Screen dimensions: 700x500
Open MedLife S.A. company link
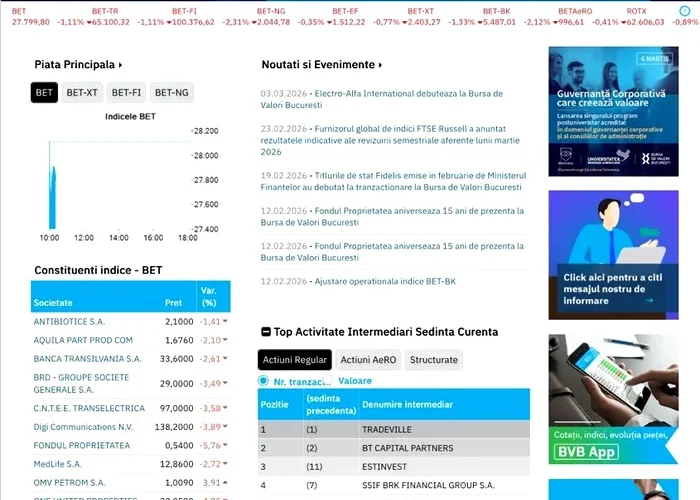58,464
